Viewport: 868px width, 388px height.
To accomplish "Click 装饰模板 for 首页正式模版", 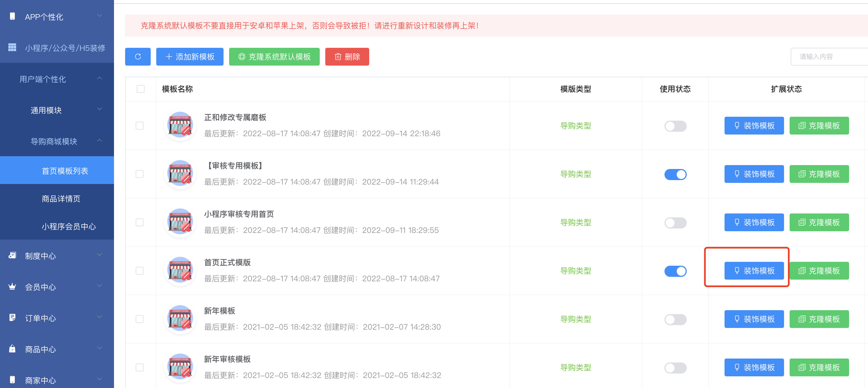I will pyautogui.click(x=754, y=271).
